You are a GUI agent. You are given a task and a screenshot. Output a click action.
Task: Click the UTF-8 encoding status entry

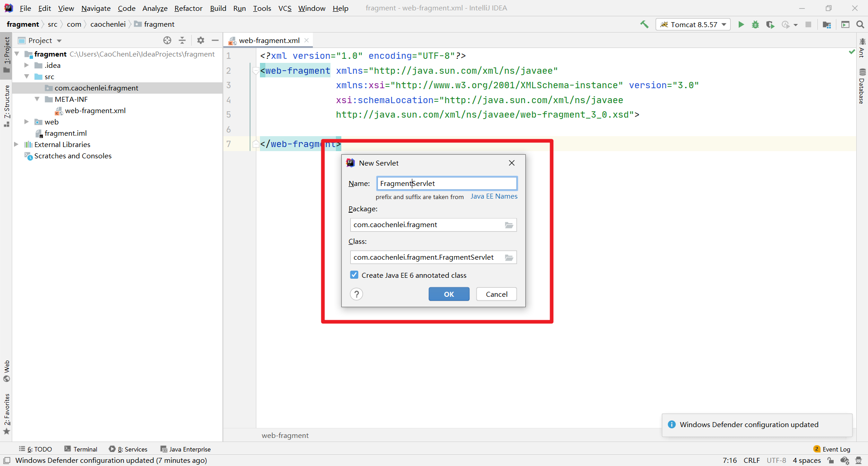click(776, 460)
